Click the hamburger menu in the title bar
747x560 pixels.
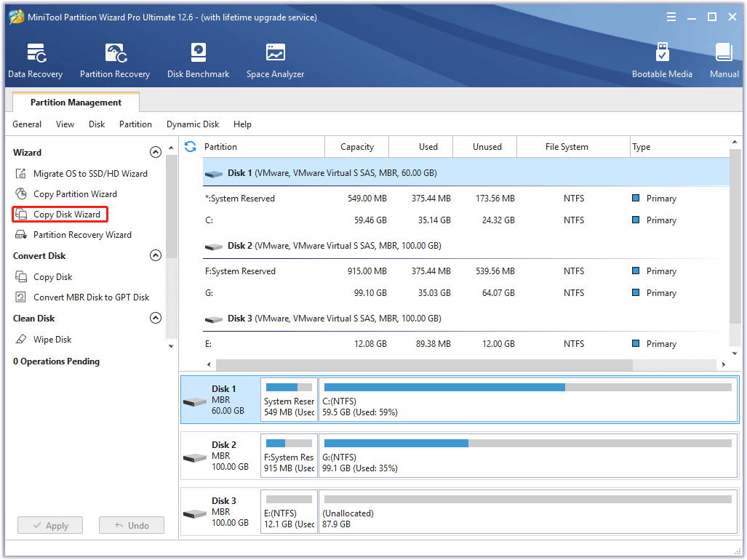tap(671, 17)
